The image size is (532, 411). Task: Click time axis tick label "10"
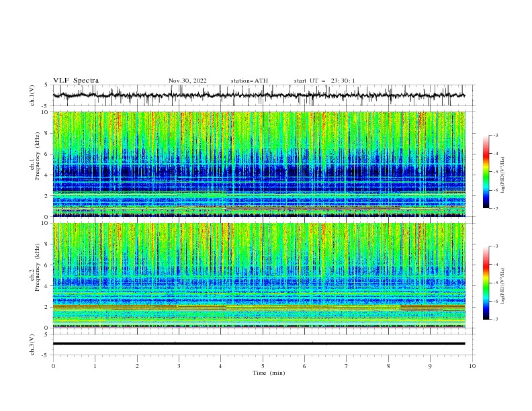472,366
